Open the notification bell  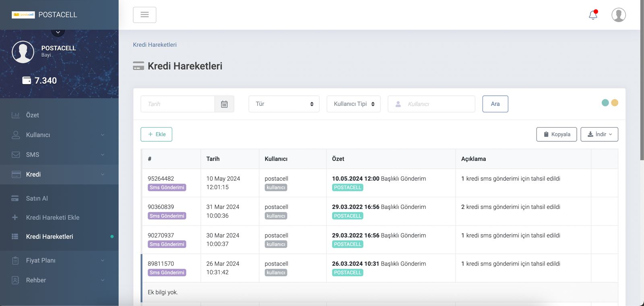point(593,15)
